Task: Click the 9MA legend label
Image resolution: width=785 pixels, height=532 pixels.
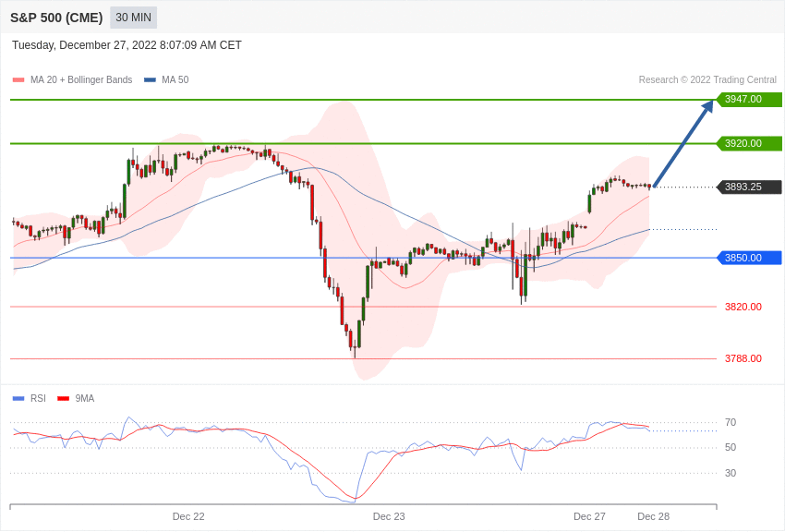Action: click(x=85, y=399)
